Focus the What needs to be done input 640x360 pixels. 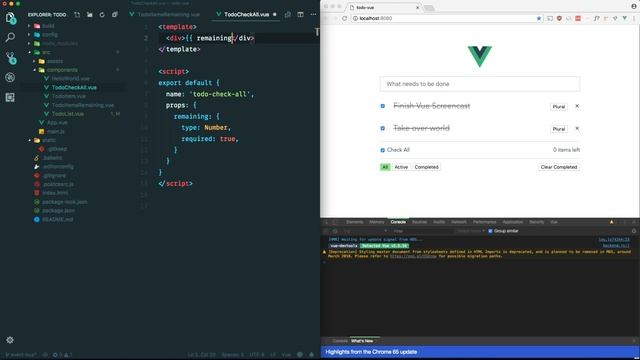(x=480, y=84)
